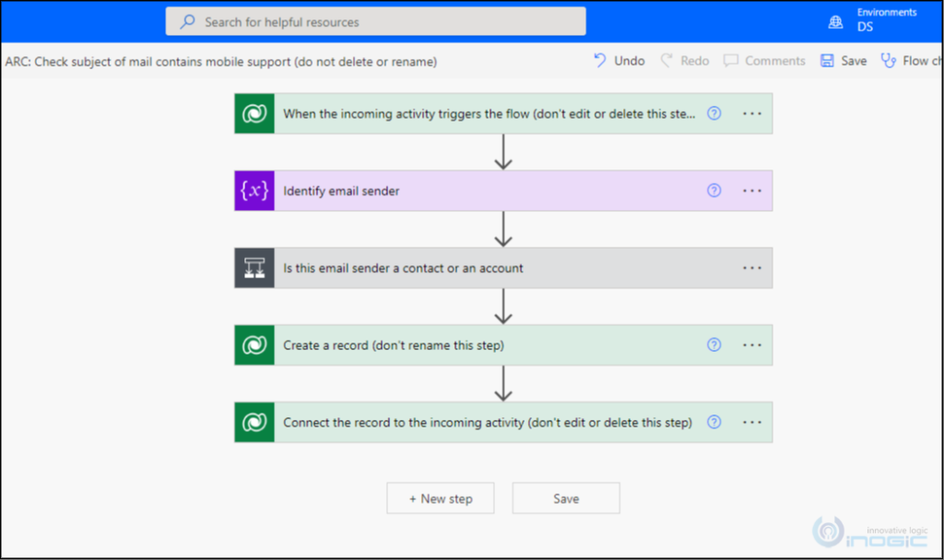Click Undo in the command bar

tap(619, 60)
